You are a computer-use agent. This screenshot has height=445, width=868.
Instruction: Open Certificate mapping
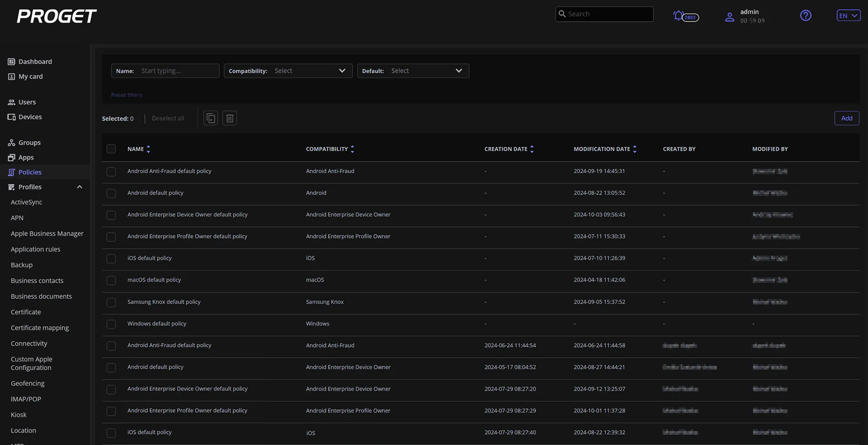[40, 328]
